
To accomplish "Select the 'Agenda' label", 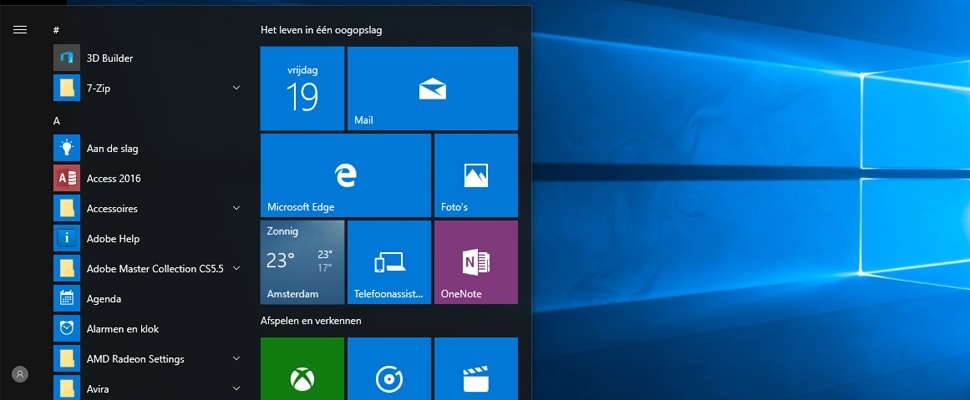I will click(x=104, y=299).
